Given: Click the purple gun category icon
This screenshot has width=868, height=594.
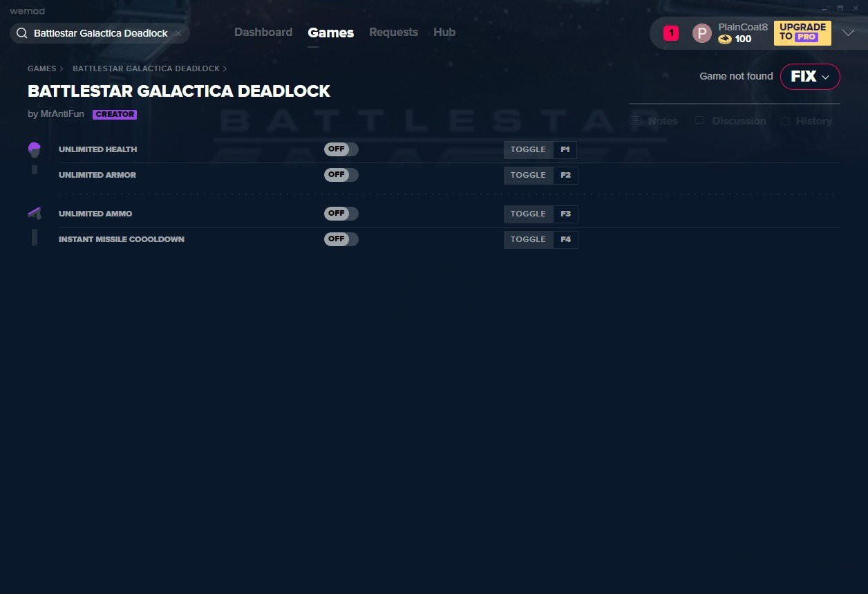Looking at the screenshot, I should coord(34,213).
